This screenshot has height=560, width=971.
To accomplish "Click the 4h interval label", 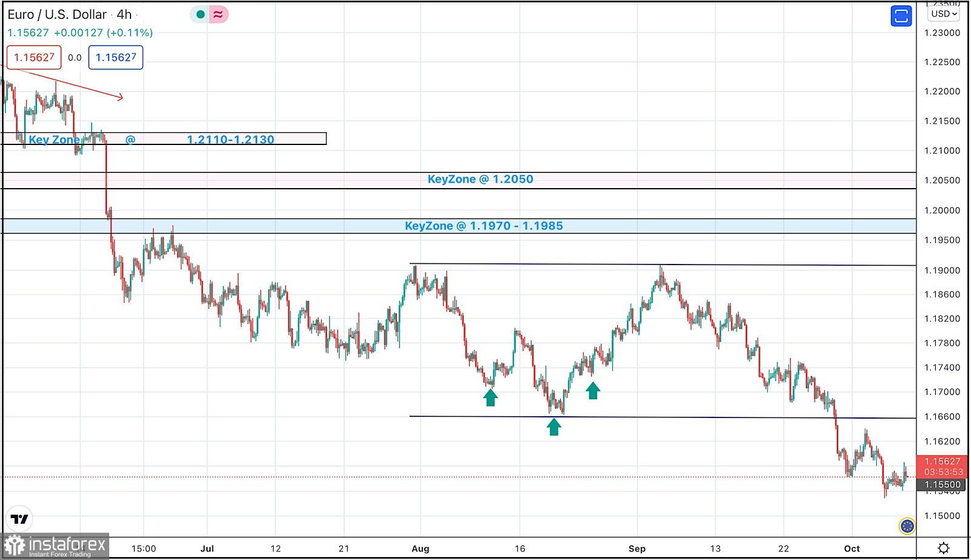I will click(x=124, y=15).
